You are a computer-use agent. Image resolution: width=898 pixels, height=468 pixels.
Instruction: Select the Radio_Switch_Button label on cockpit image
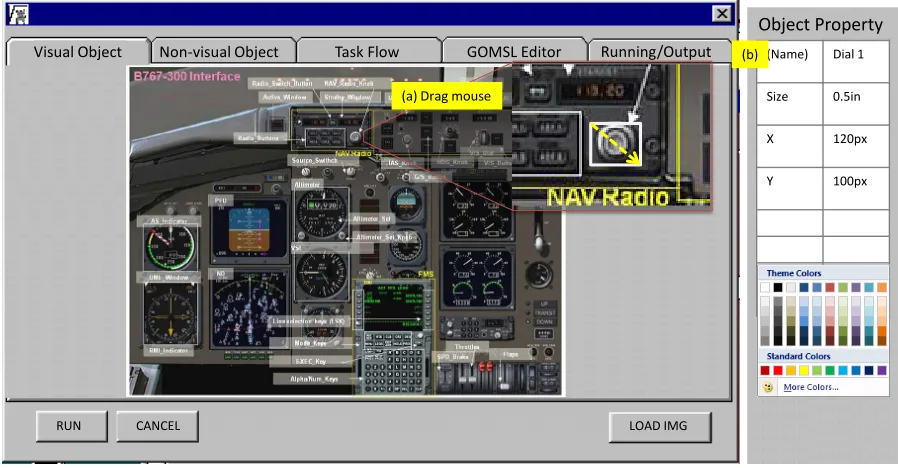[282, 84]
